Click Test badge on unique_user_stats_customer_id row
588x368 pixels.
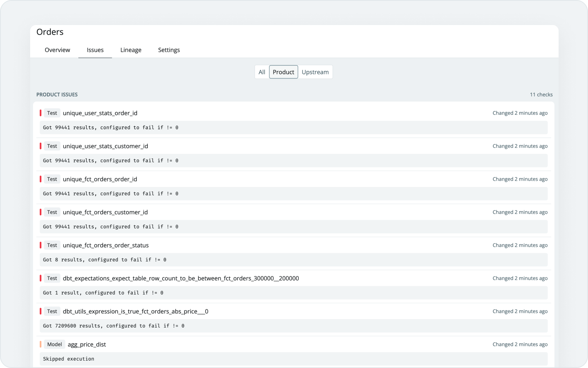tap(52, 146)
